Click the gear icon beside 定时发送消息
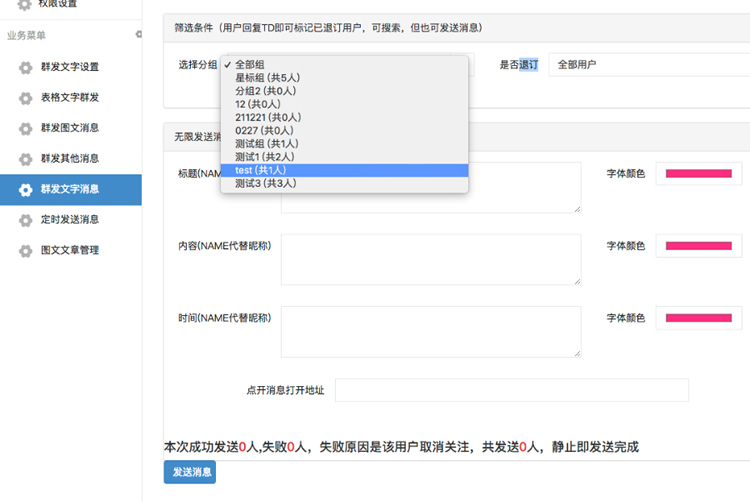The width and height of the screenshot is (750, 502). 25,220
